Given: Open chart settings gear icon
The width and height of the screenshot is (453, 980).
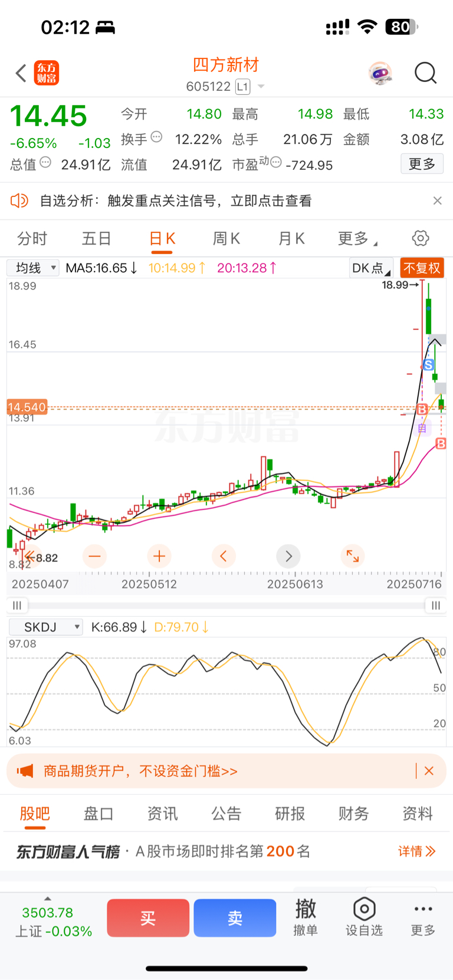Looking at the screenshot, I should pyautogui.click(x=421, y=238).
